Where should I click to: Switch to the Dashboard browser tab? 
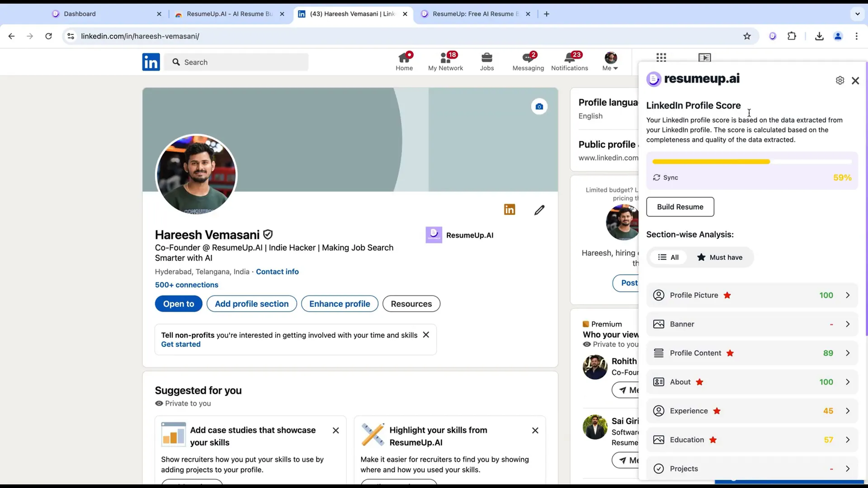[x=106, y=14]
